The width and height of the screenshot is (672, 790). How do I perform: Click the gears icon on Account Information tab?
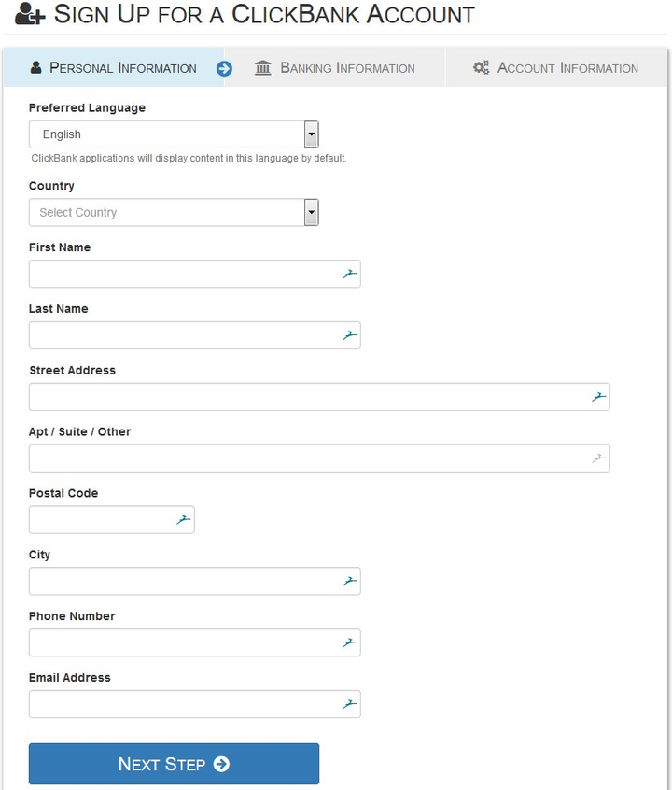[481, 67]
